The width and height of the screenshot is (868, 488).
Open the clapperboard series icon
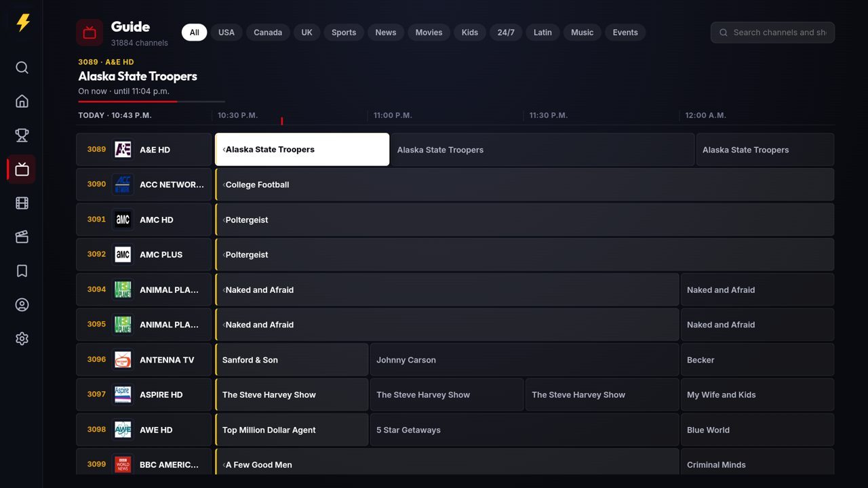22,237
